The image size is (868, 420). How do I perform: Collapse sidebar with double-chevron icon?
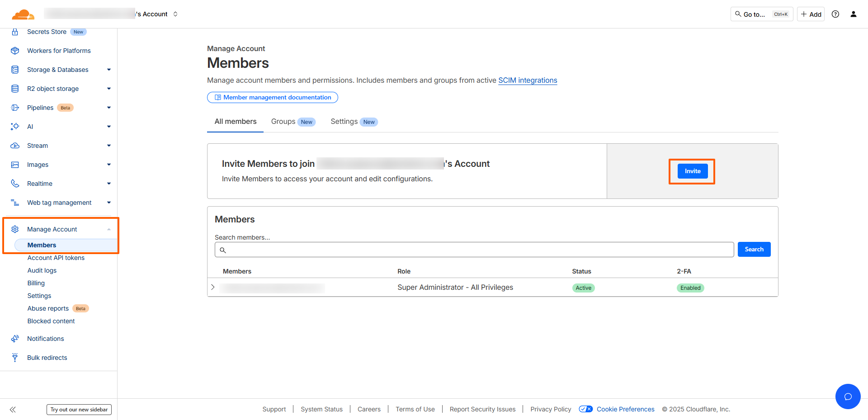point(13,410)
